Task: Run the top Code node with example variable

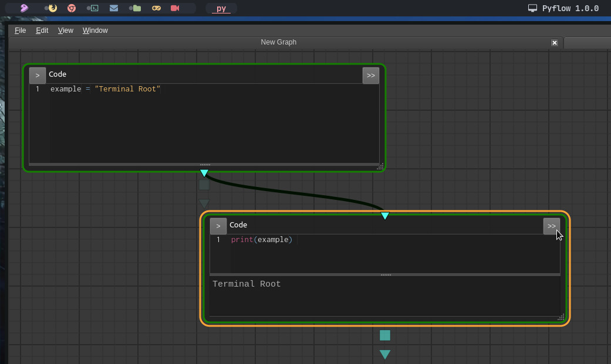Action: coord(37,75)
